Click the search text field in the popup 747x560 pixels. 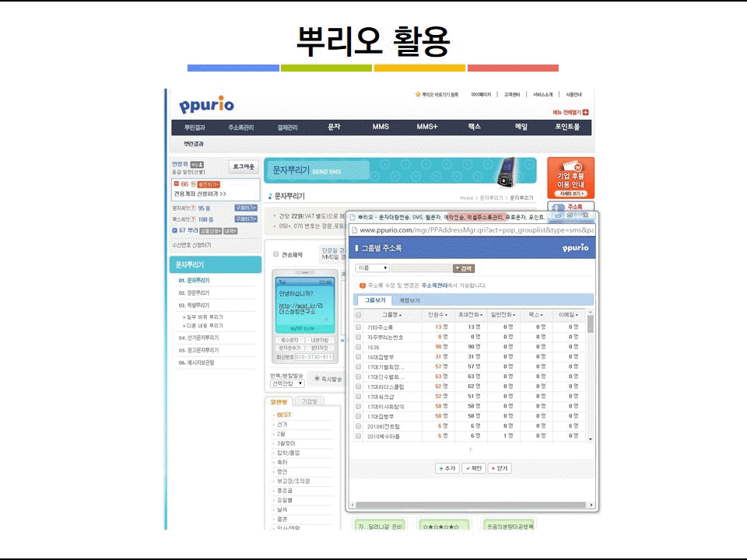pyautogui.click(x=421, y=268)
